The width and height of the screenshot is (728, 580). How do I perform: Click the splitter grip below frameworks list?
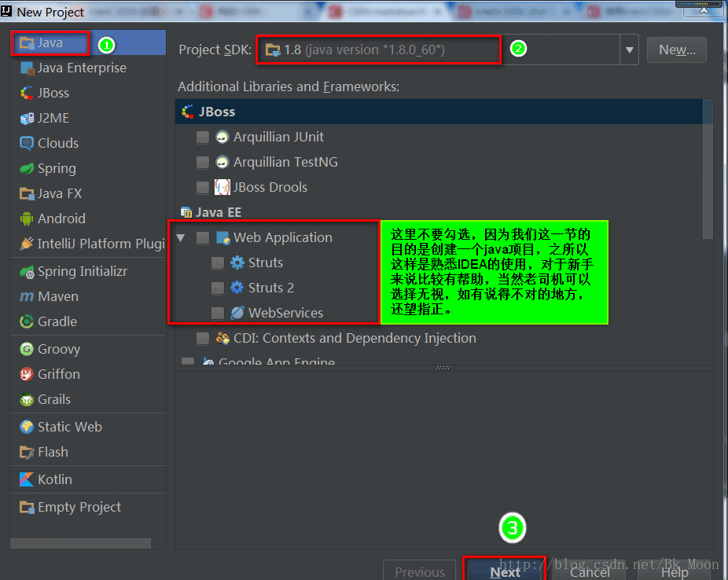(443, 368)
